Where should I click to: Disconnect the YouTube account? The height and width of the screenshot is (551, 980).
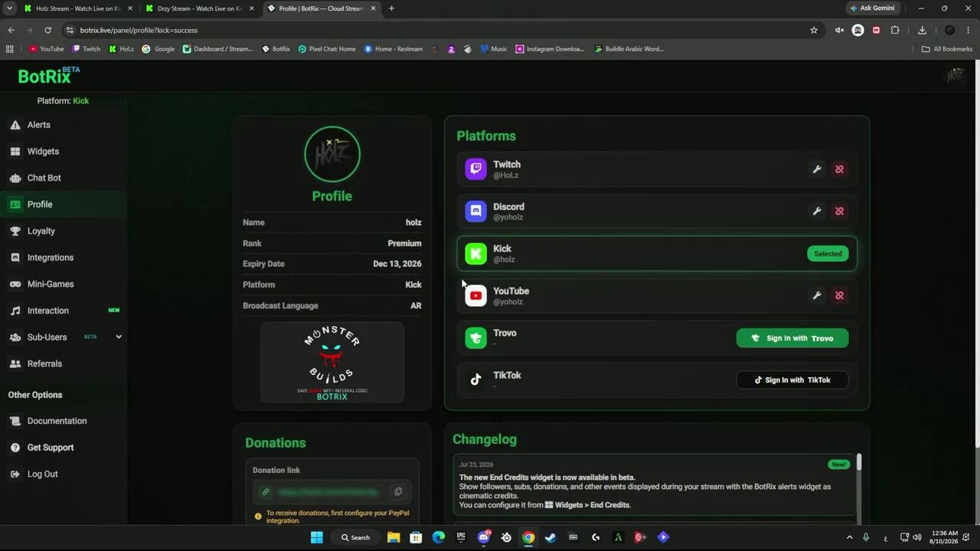click(840, 295)
